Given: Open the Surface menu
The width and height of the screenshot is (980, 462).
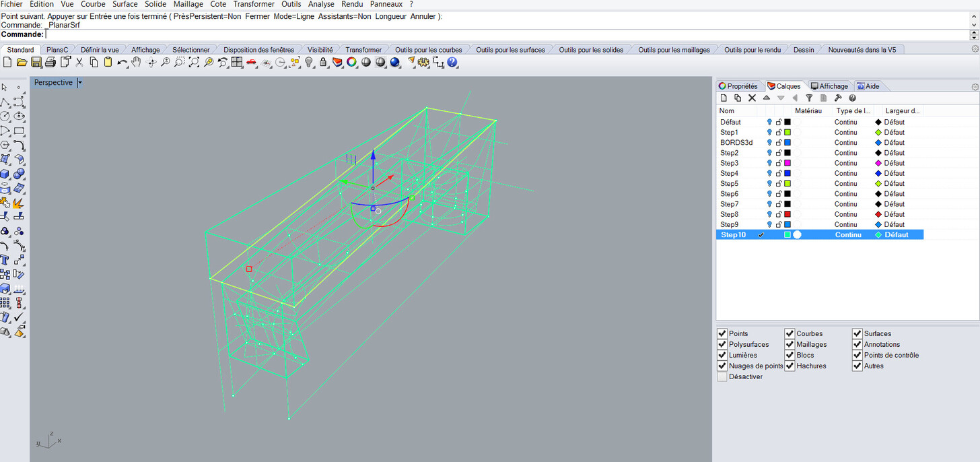Looking at the screenshot, I should point(125,4).
